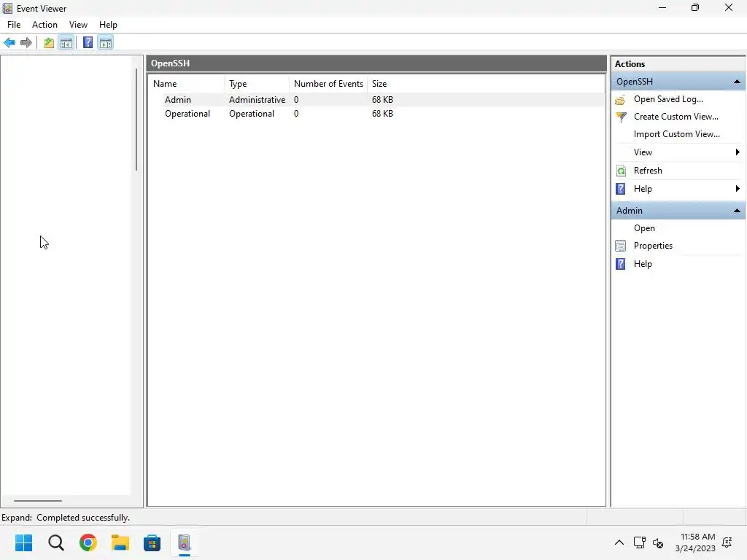
Task: Sort by Number of Events column
Action: click(328, 84)
